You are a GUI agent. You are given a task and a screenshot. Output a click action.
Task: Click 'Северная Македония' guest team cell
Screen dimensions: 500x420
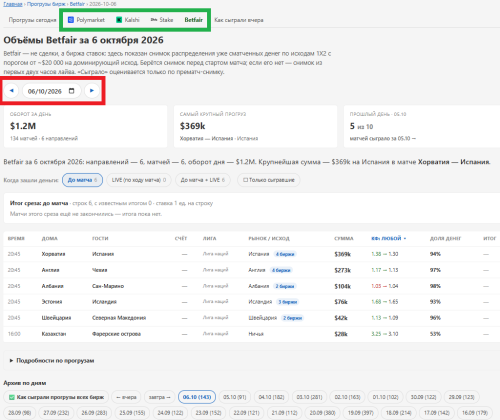coord(119,318)
